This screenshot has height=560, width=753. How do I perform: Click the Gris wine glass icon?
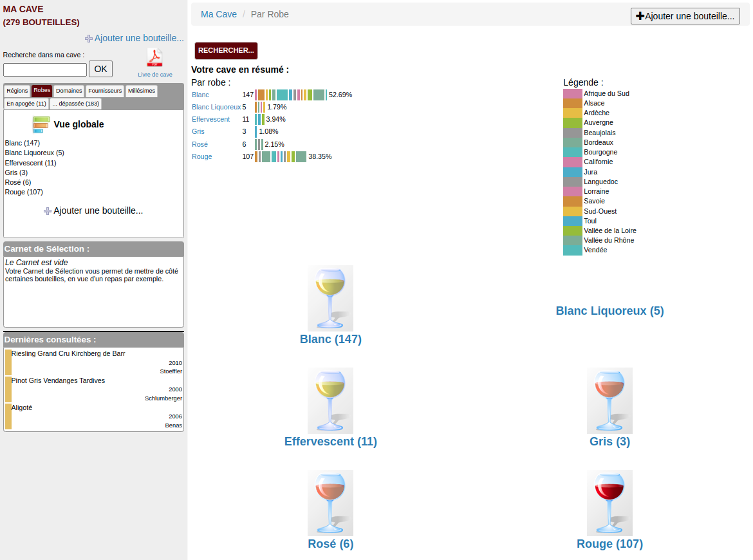coord(609,400)
